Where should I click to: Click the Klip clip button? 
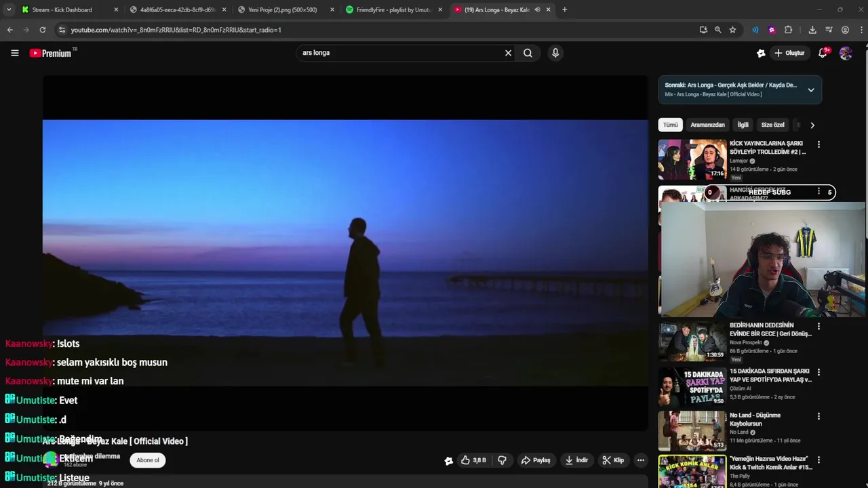(613, 460)
